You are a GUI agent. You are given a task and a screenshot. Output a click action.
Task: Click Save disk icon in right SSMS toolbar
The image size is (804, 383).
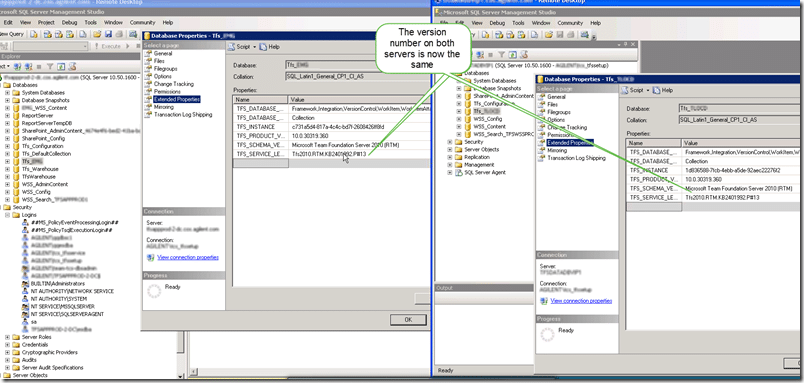(x=560, y=35)
